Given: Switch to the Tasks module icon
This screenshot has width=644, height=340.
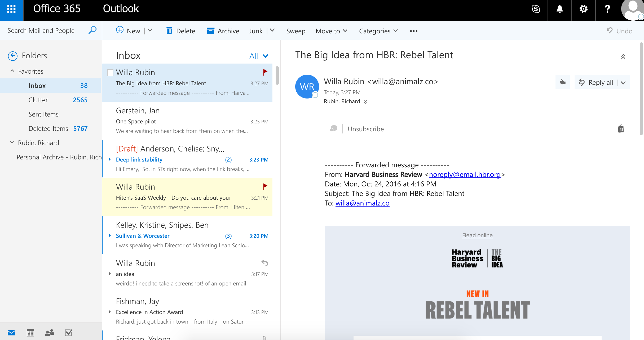Looking at the screenshot, I should [x=68, y=333].
